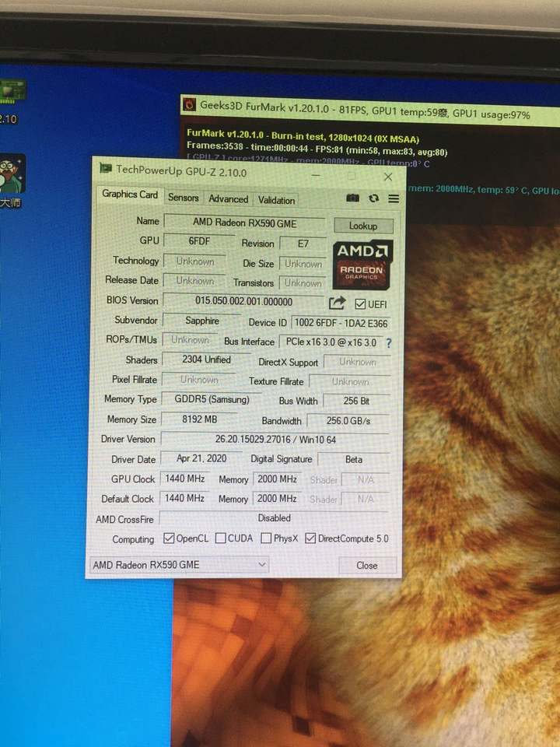Click the Memory Type value GDDR5 (Samsung)
This screenshot has width=560, height=747.
pos(212,399)
